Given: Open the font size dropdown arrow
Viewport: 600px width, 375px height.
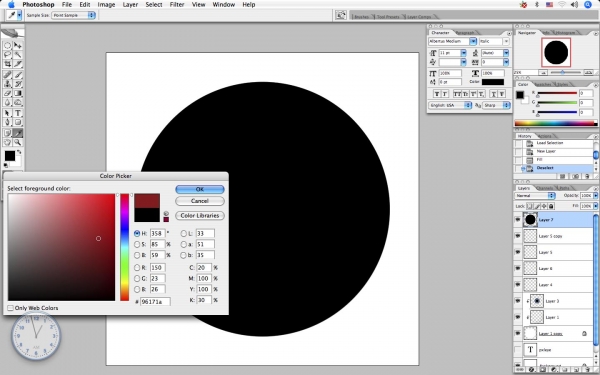Looking at the screenshot, I should (x=463, y=53).
